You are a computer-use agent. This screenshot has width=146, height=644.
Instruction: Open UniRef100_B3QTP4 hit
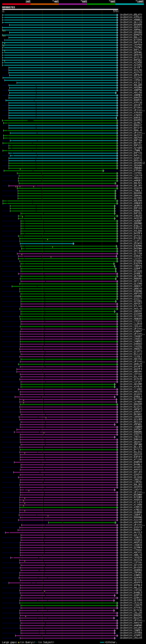point(131,263)
